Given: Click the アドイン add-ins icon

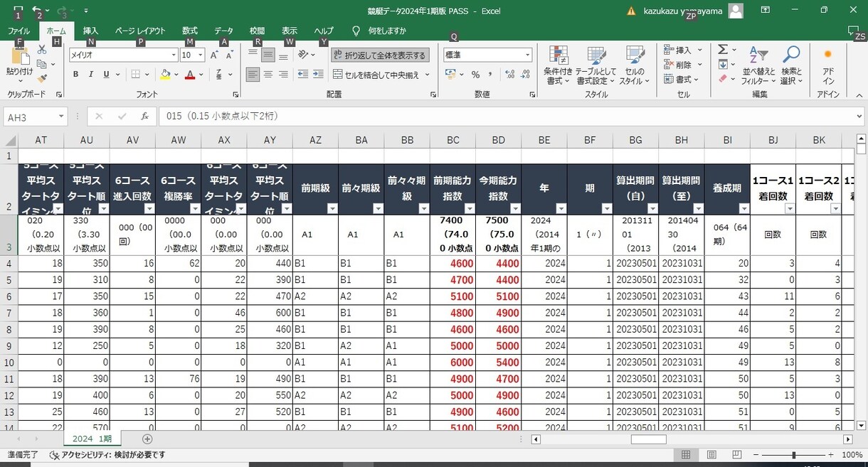Looking at the screenshot, I should click(828, 65).
